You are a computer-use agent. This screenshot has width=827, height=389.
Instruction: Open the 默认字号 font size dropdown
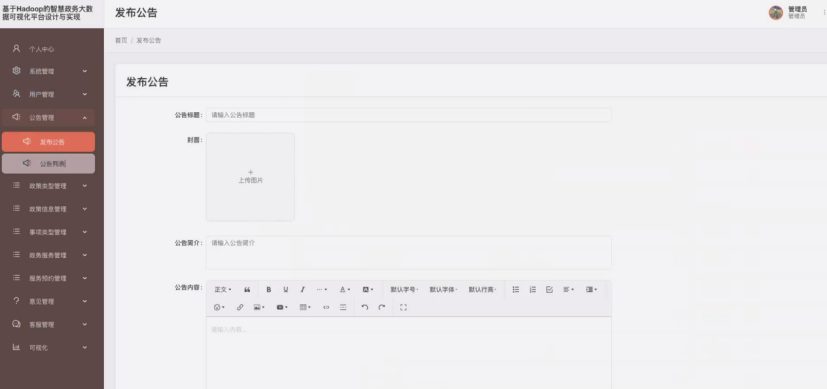coord(405,289)
